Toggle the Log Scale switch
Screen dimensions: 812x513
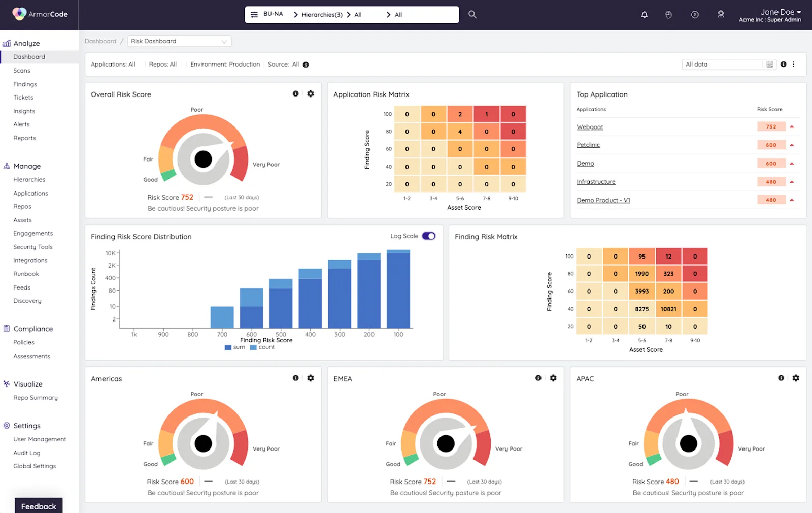pyautogui.click(x=429, y=236)
